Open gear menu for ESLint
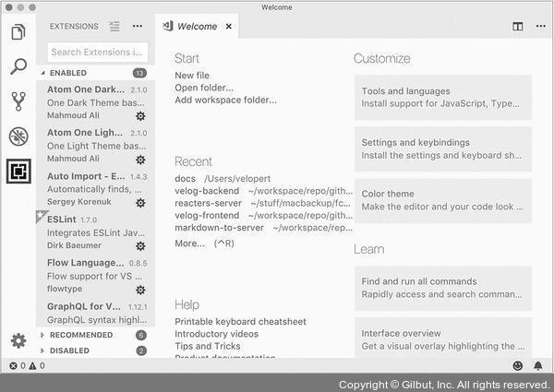The width and height of the screenshot is (554, 392). pos(140,246)
